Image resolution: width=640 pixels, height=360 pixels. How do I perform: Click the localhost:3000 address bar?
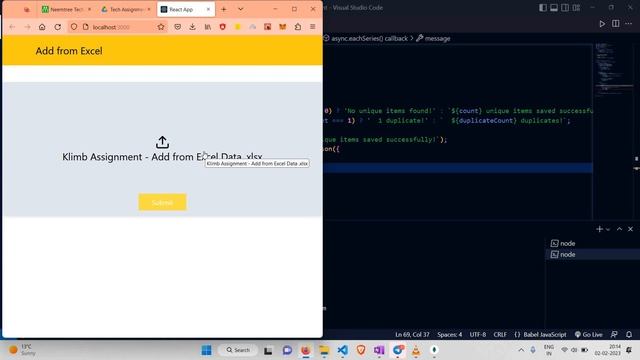(118, 27)
